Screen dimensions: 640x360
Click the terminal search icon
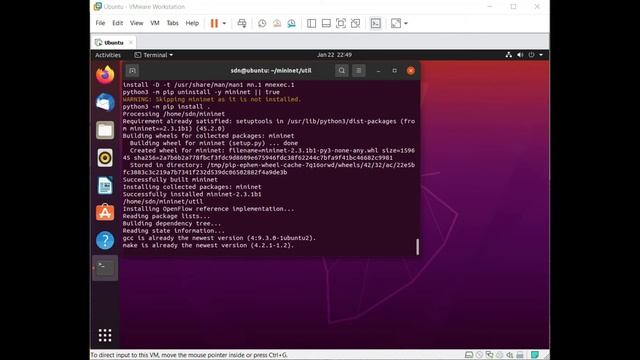click(x=342, y=71)
